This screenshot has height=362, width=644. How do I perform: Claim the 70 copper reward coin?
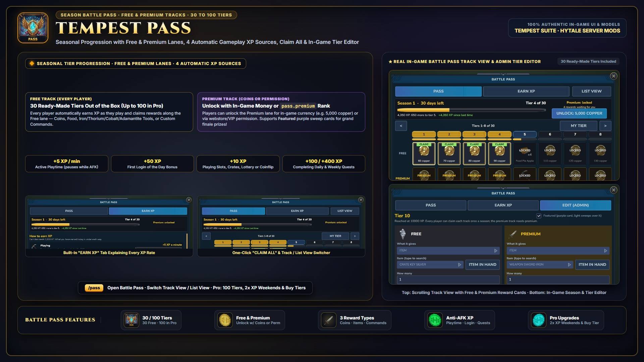point(449,151)
